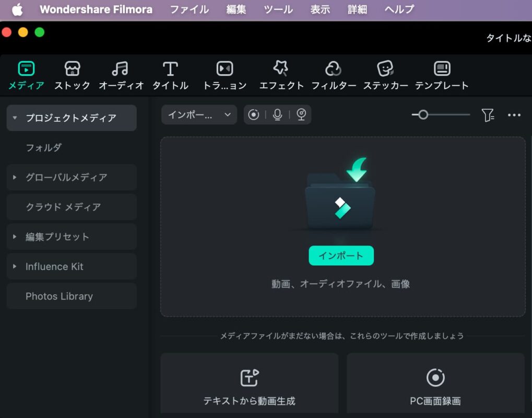This screenshot has height=418, width=532.
Task: Collapse the プロジェクトメディア section triangle
Action: tap(15, 118)
